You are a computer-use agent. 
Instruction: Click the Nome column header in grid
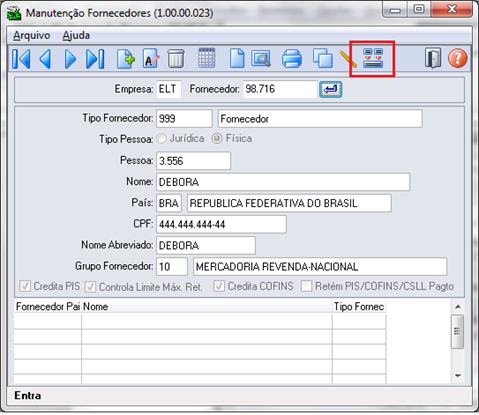tap(207, 307)
